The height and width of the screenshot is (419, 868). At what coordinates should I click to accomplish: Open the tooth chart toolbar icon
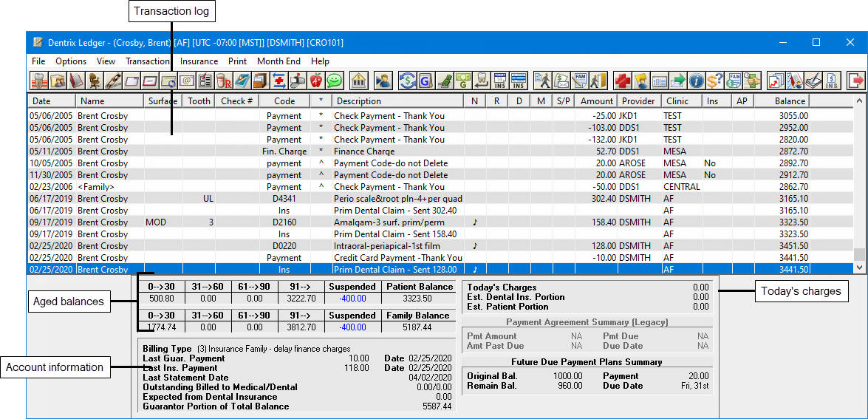tap(38, 81)
